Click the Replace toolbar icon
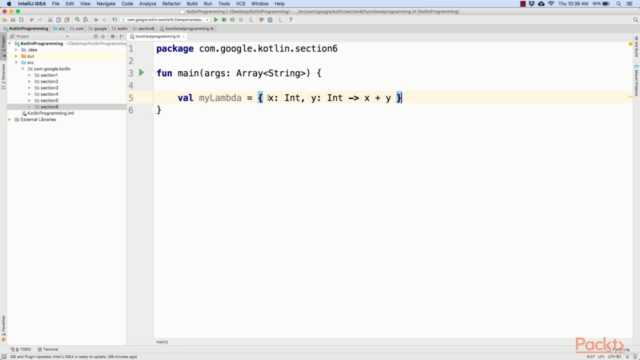 (85, 20)
